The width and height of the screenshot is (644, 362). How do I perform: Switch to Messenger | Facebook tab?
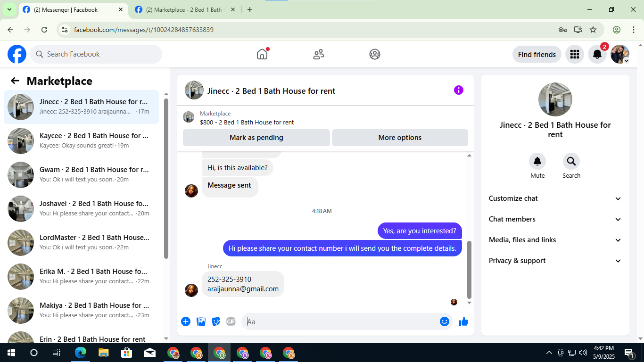73,9
